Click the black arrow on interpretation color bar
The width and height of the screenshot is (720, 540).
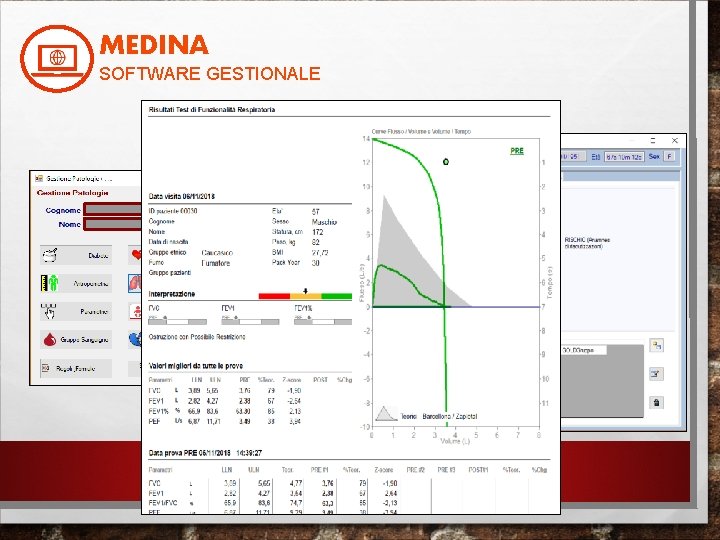pos(305,291)
